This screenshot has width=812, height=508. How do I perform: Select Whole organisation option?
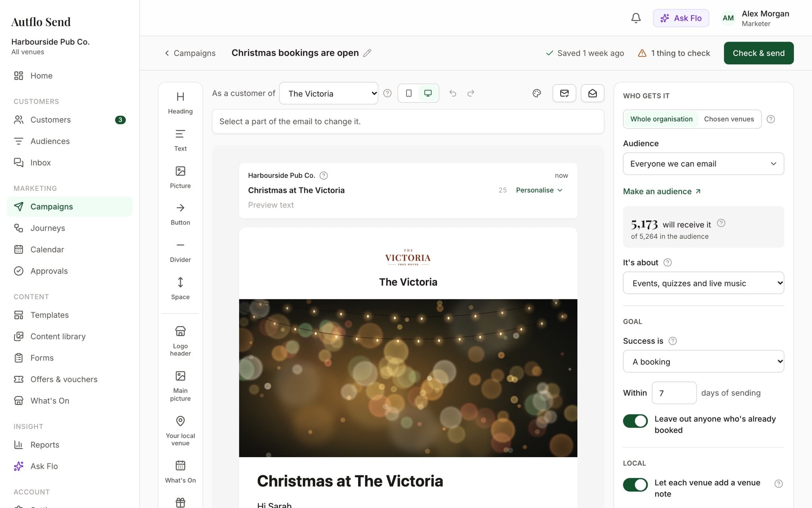[661, 119]
